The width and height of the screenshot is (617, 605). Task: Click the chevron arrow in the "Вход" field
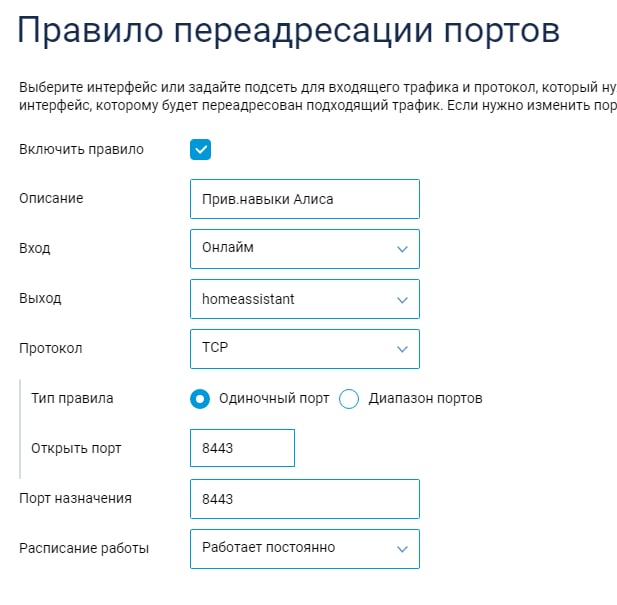402,249
